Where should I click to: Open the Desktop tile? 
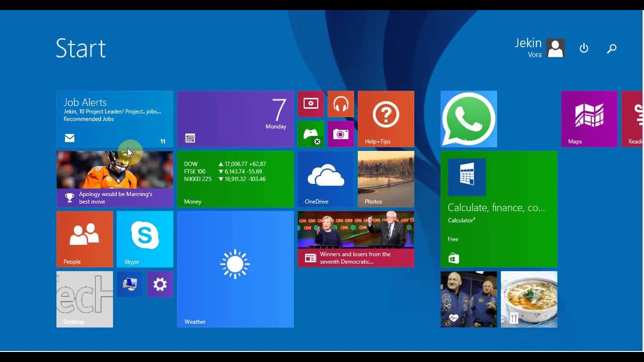pos(85,300)
